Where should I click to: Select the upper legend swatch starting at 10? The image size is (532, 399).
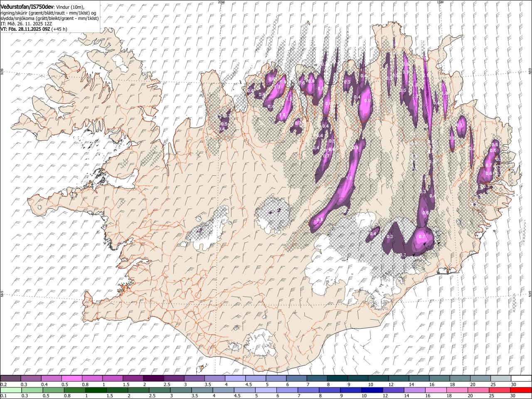pyautogui.click(x=378, y=378)
